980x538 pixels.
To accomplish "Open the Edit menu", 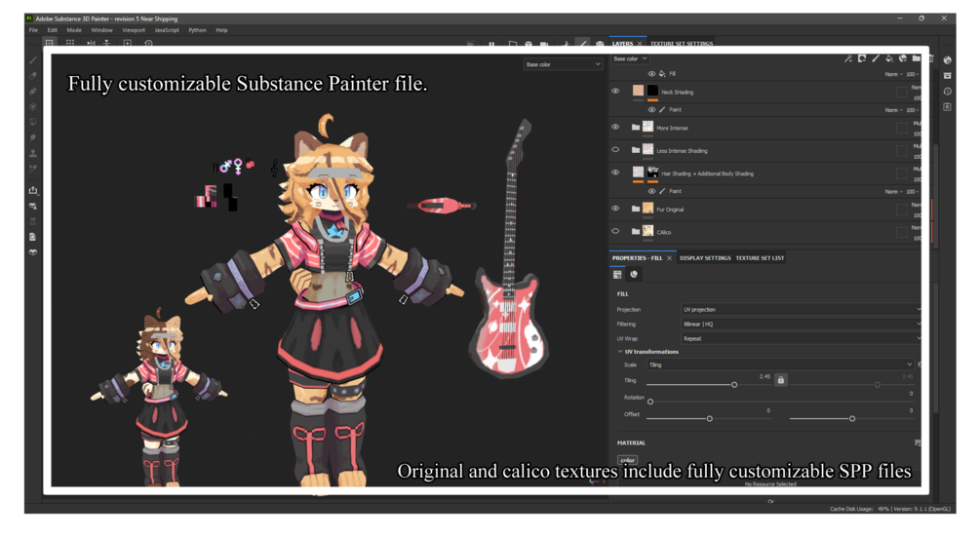I will 53,30.
